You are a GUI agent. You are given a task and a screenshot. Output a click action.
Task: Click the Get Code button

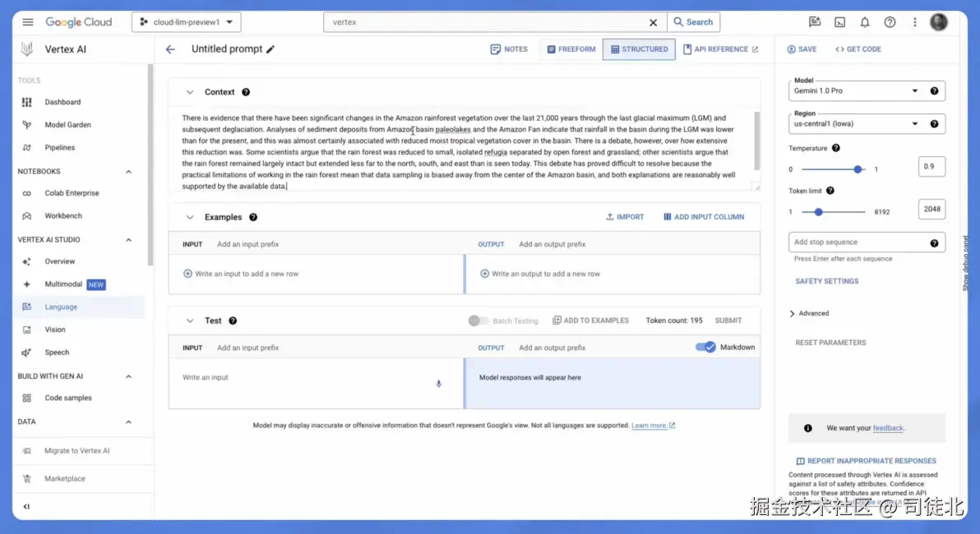pyautogui.click(x=858, y=49)
